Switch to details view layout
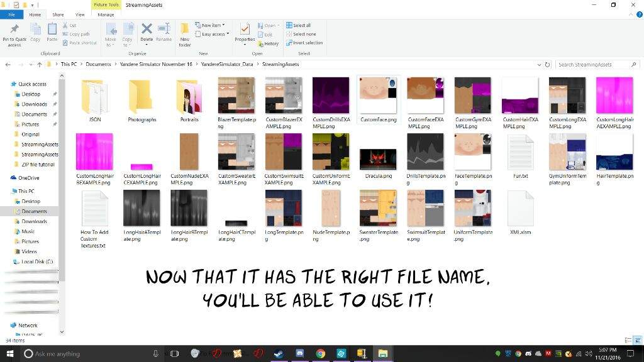Screen dimensions: 644x362 [x=628, y=340]
